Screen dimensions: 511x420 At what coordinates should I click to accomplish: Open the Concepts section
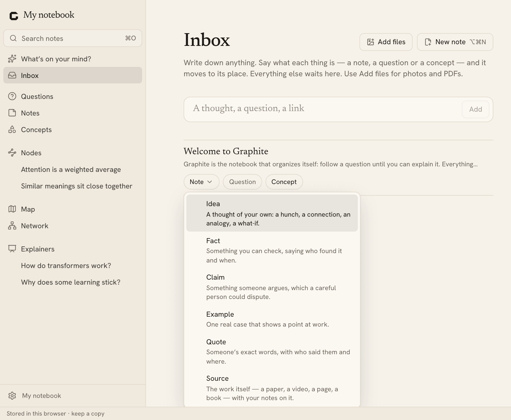[x=73, y=129]
